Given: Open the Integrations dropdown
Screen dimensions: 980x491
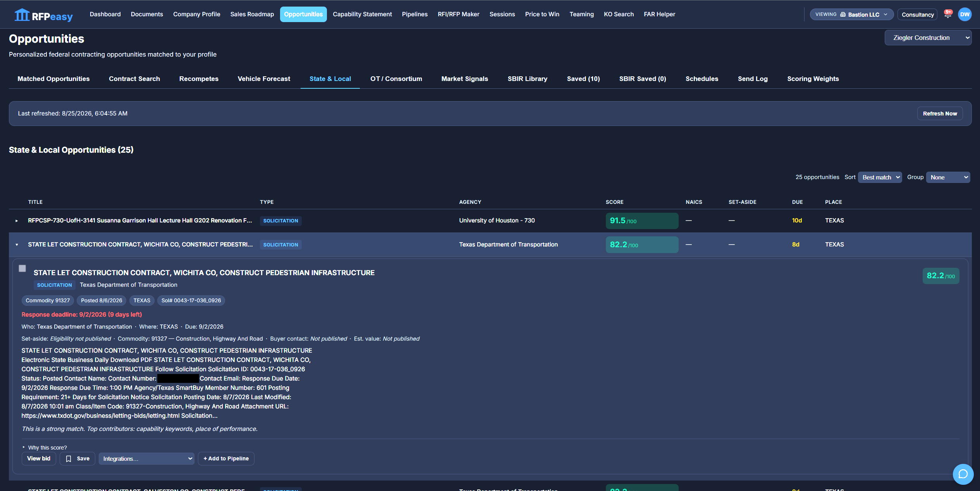Looking at the screenshot, I should point(146,458).
